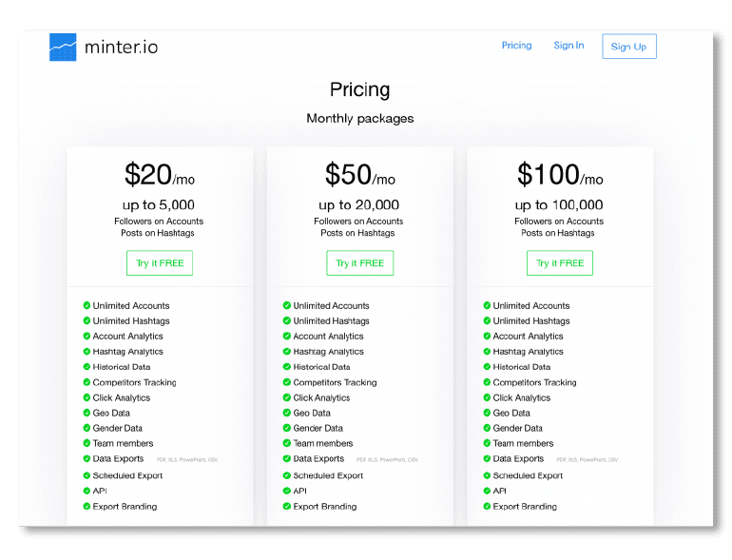Click Scheduled Export in the $50 plan list
This screenshot has height=560, width=732.
328,475
